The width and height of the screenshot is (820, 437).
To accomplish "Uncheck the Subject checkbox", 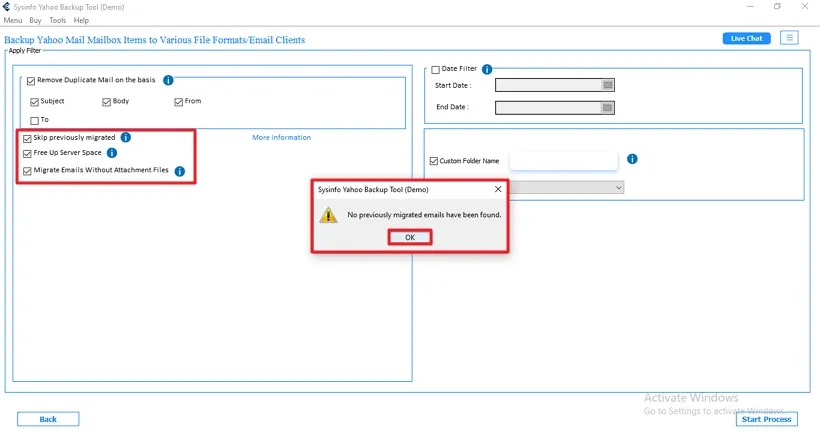I will coord(35,101).
